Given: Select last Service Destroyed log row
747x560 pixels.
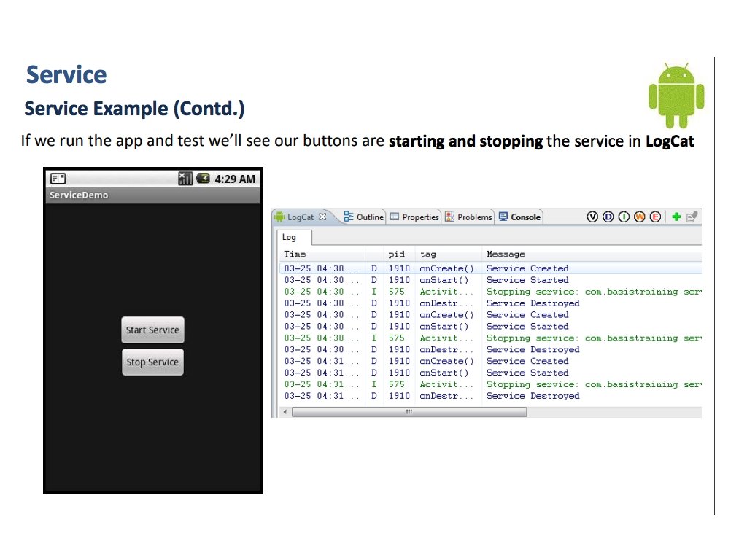Looking at the screenshot, I should coord(490,396).
